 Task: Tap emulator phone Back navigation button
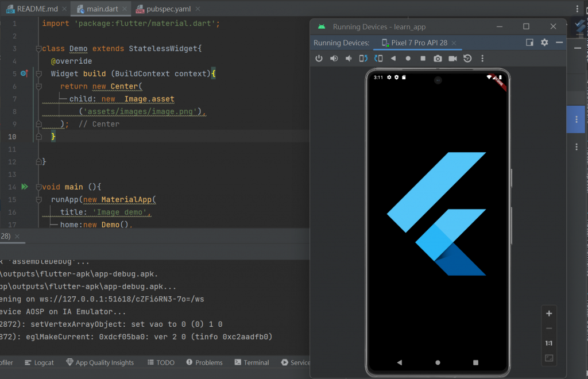[400, 362]
